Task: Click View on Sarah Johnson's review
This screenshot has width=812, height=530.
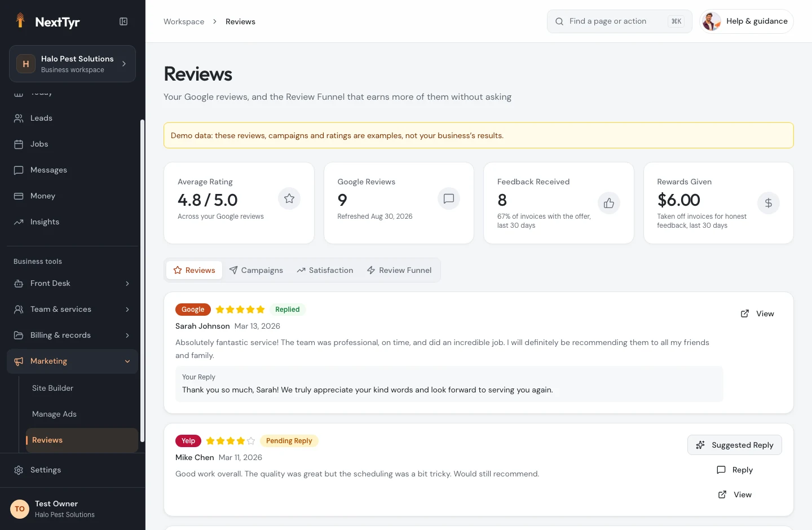Action: [757, 313]
